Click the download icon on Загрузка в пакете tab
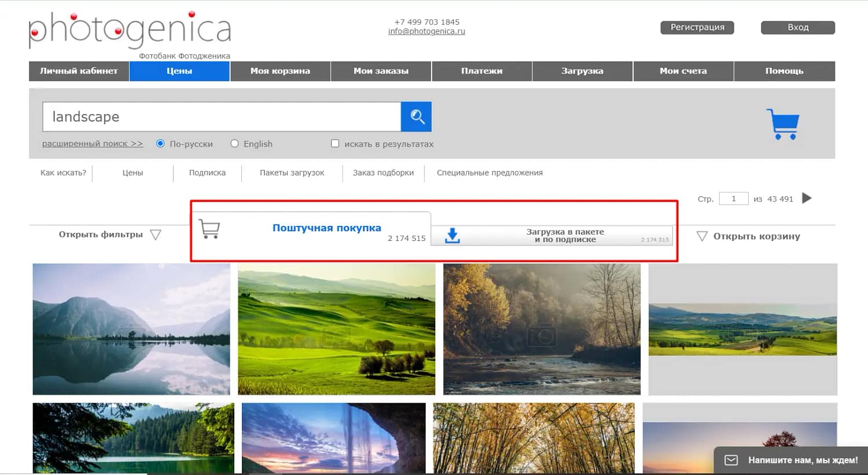Viewport: 868px width, 475px height. click(451, 235)
